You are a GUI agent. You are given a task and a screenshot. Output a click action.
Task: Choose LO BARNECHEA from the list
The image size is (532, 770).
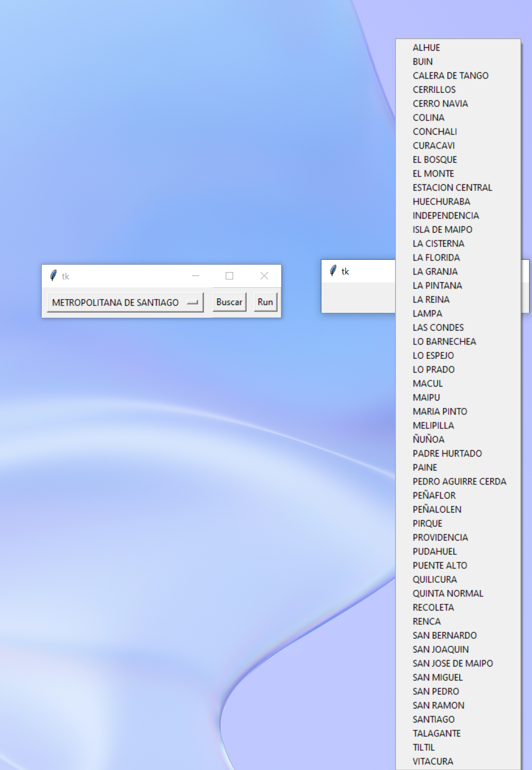tap(458, 341)
